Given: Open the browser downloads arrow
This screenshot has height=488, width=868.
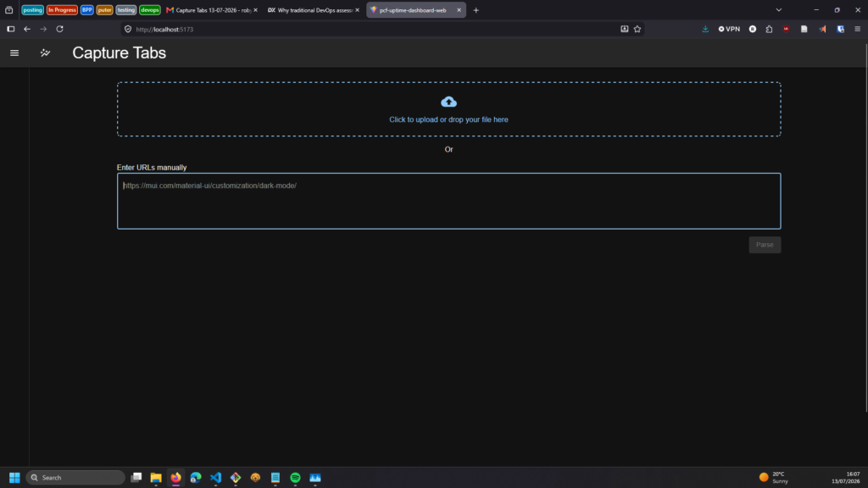Looking at the screenshot, I should 705,30.
